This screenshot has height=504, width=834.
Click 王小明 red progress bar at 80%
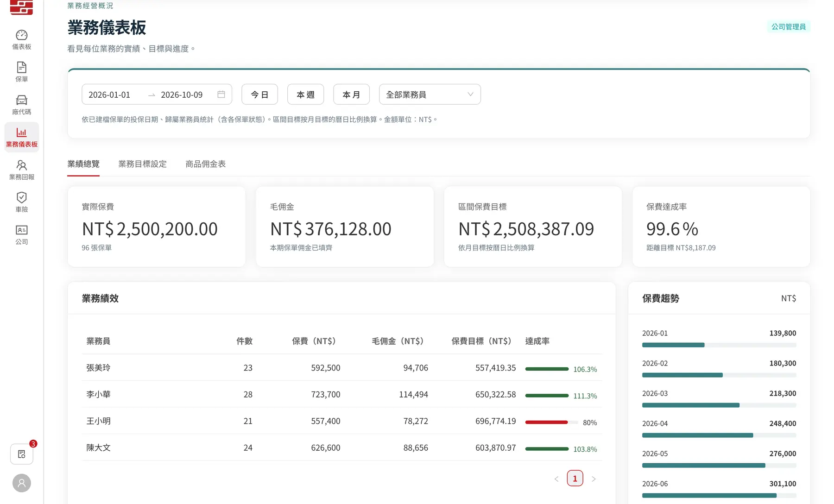point(551,422)
